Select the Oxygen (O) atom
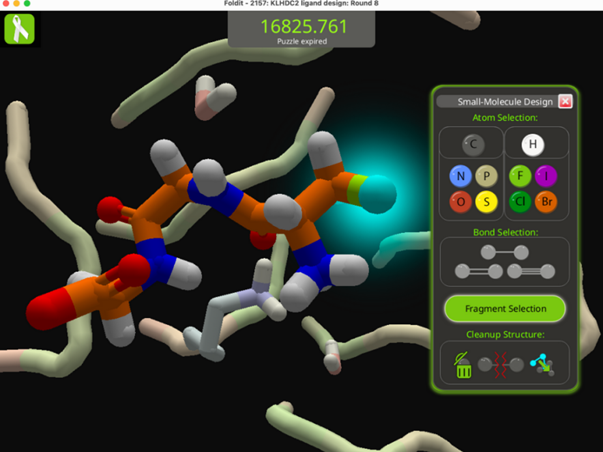This screenshot has width=603, height=452. (x=460, y=203)
